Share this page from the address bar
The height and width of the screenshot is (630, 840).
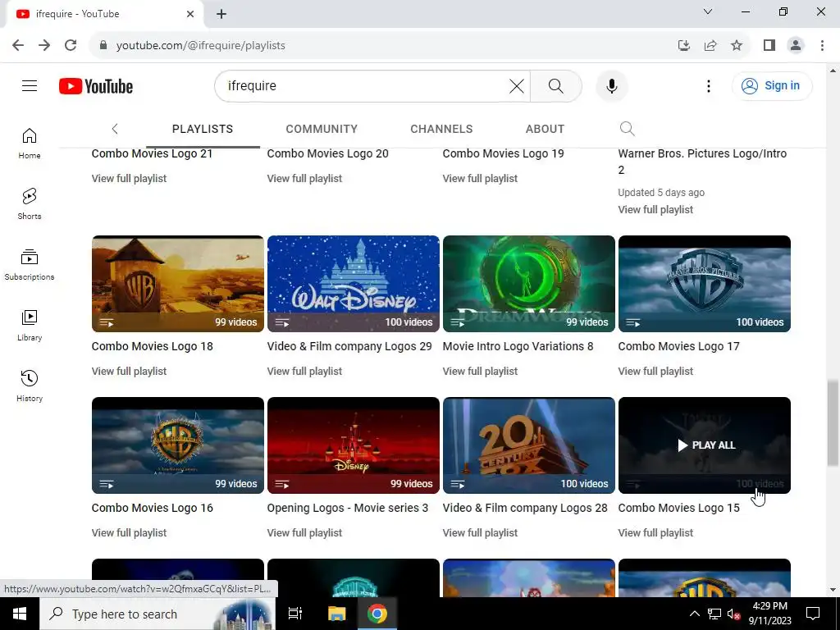tap(710, 45)
